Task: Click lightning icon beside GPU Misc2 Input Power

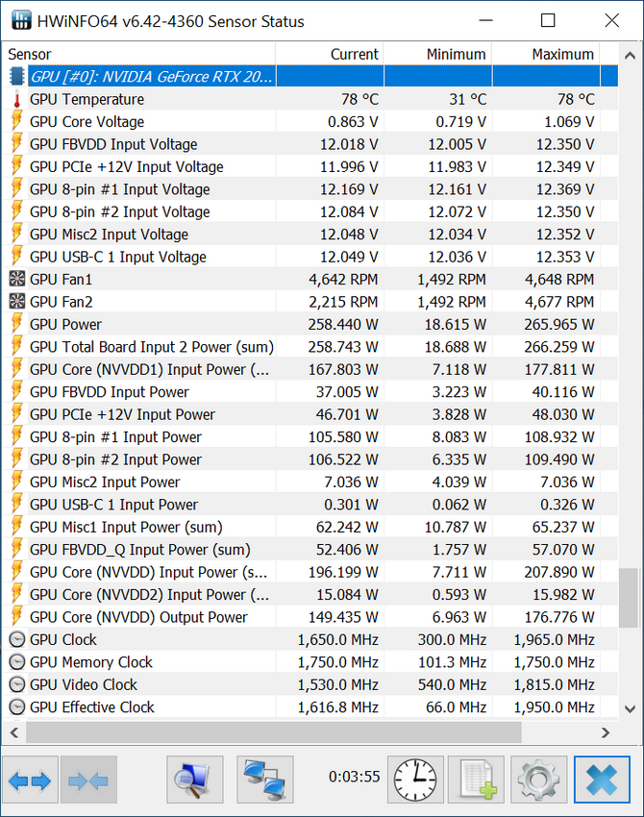Action: [17, 482]
